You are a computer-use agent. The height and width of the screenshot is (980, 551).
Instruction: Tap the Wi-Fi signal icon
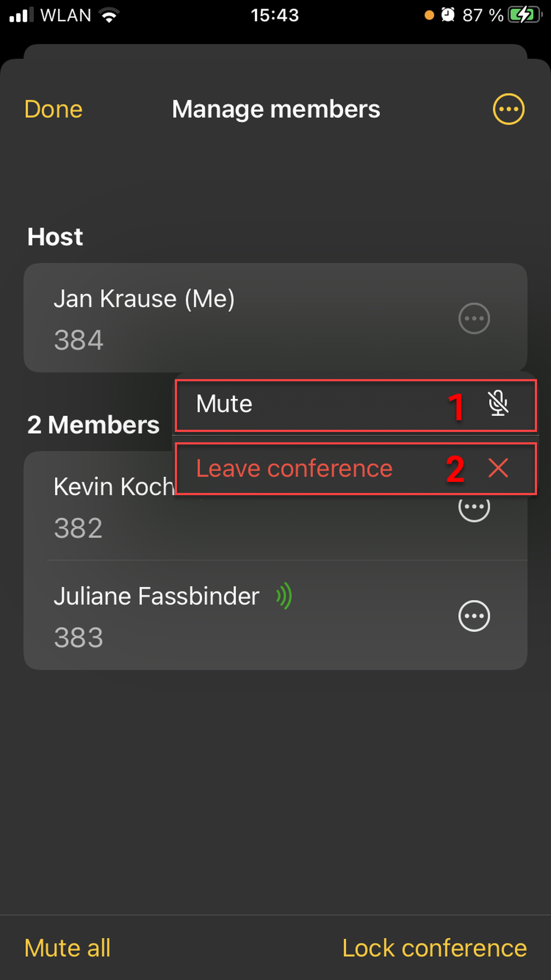(x=109, y=15)
